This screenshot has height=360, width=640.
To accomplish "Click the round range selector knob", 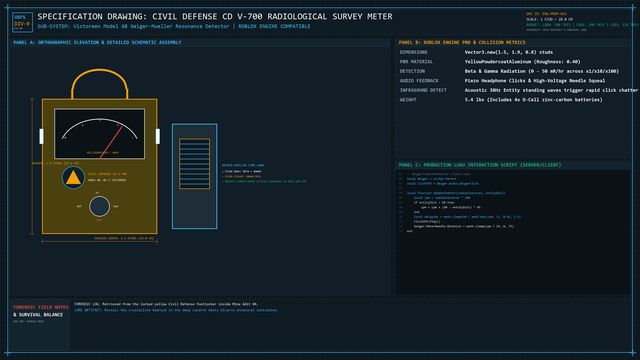I will click(x=99, y=206).
